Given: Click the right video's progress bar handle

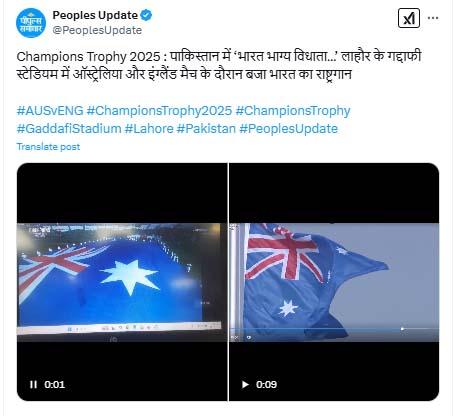Looking at the screenshot, I should [x=402, y=329].
